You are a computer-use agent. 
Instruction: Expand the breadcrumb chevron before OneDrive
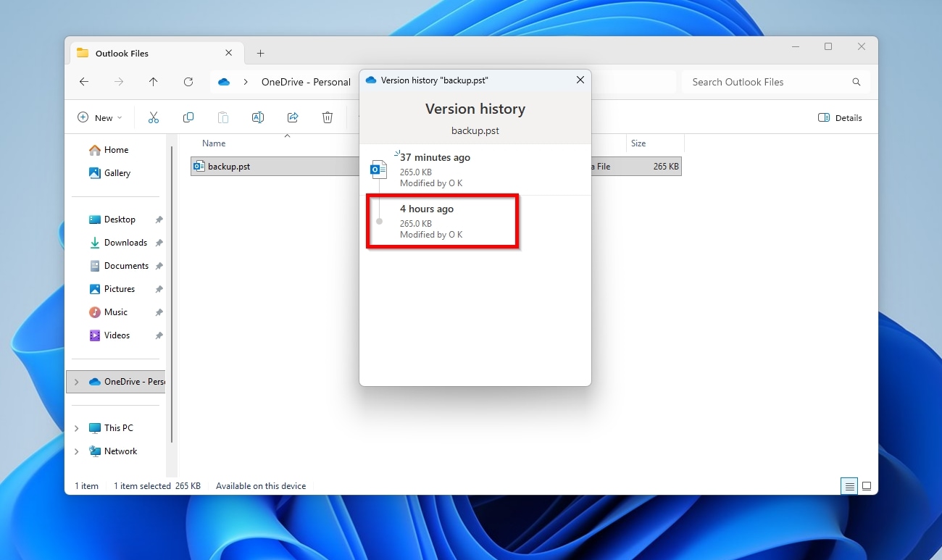(246, 82)
